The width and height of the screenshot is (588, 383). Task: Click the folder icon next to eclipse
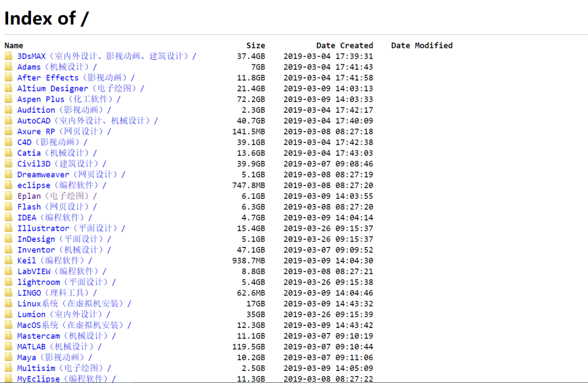9,185
